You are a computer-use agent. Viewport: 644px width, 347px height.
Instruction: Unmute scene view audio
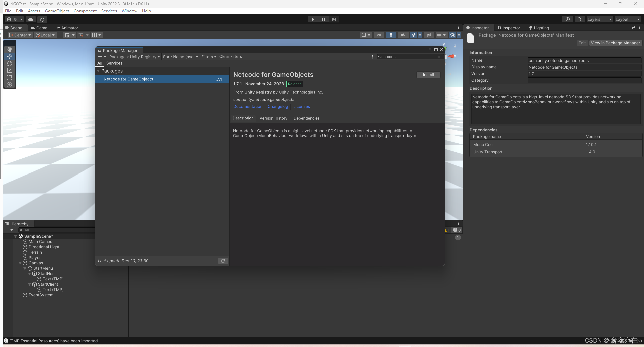[x=403, y=35]
